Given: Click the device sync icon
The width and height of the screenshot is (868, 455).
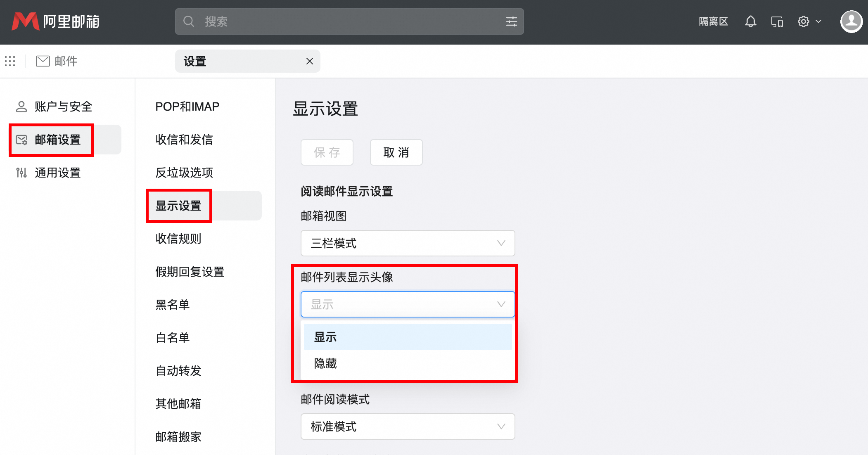Looking at the screenshot, I should (777, 21).
